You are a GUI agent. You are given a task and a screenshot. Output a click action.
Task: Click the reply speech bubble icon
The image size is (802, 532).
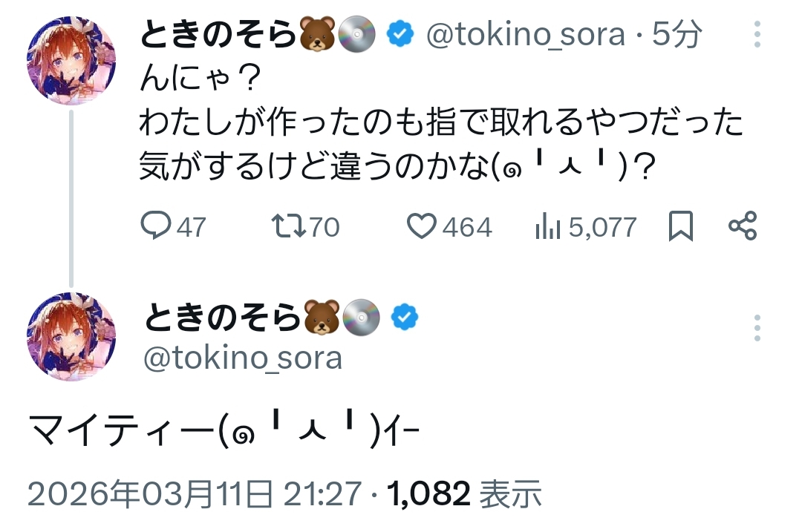coord(156,226)
